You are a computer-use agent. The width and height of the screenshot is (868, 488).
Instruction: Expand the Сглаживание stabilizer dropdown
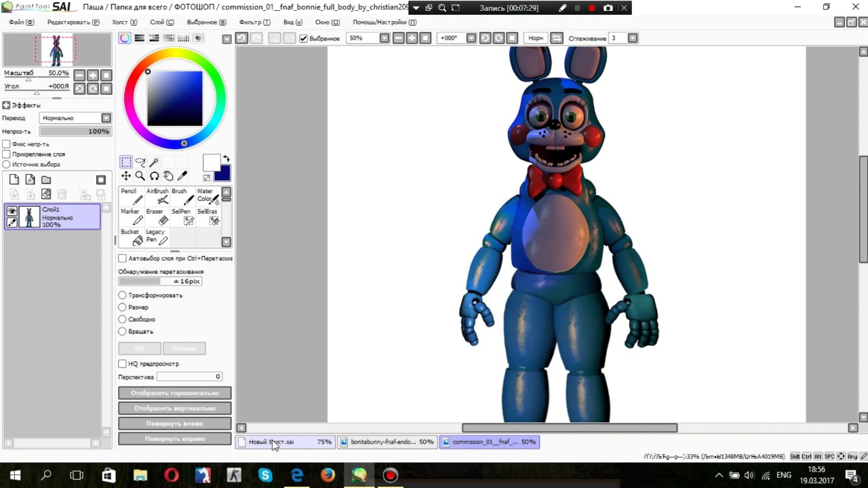[633, 38]
